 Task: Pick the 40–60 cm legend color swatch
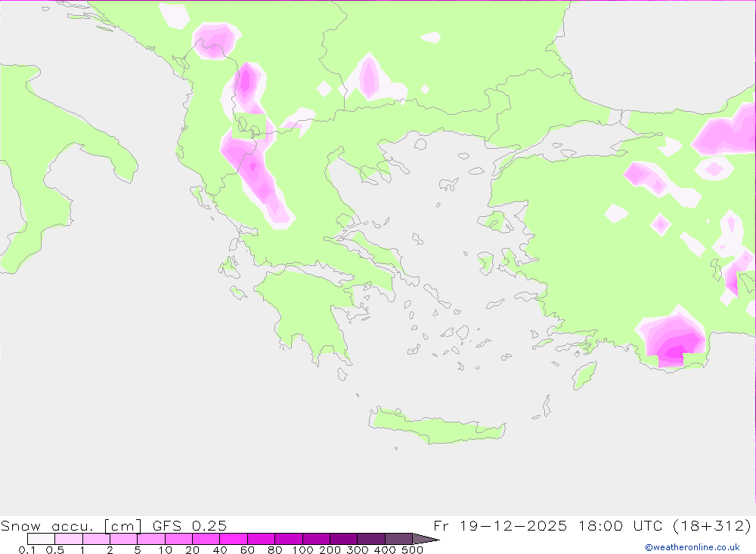pyautogui.click(x=234, y=539)
